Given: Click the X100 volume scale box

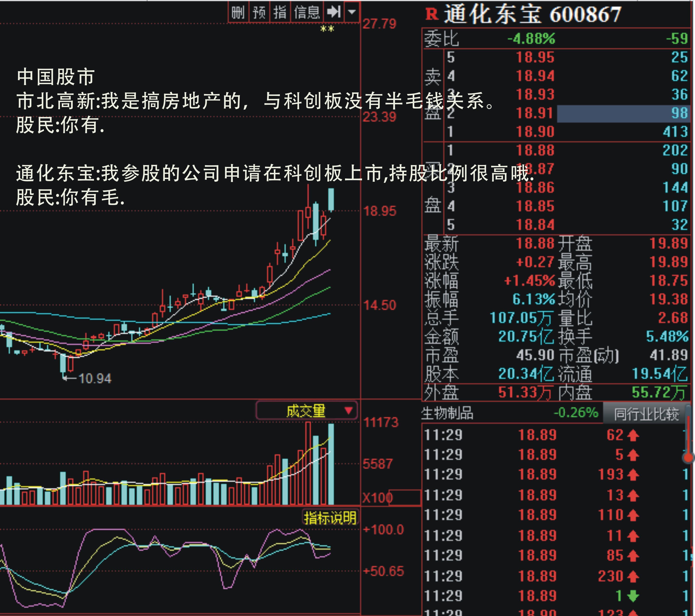Looking at the screenshot, I should coord(405,498).
